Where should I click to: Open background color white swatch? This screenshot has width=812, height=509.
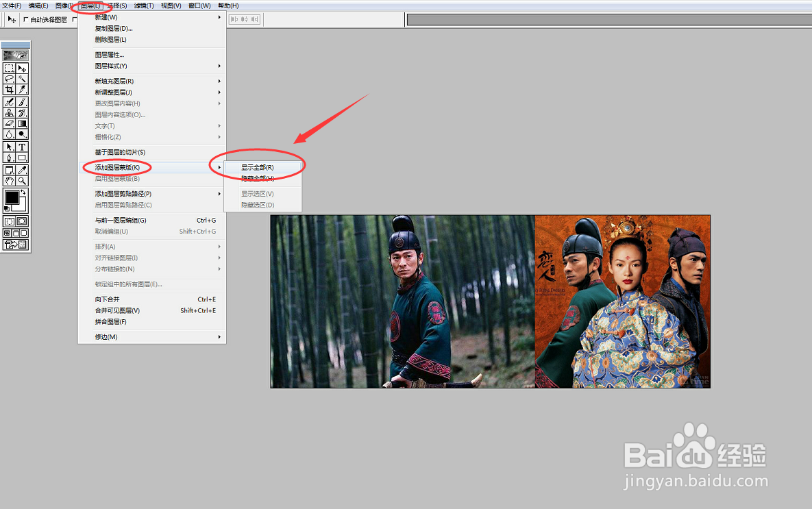(22, 207)
